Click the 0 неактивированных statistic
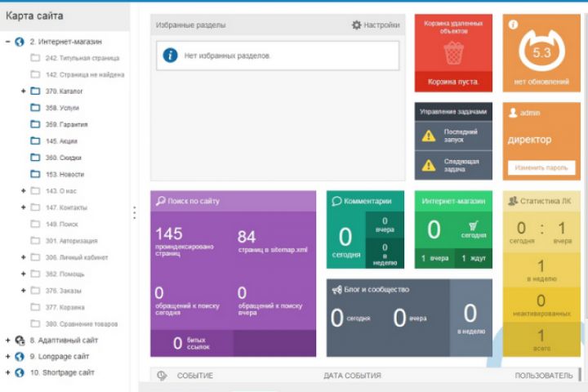 pyautogui.click(x=541, y=305)
